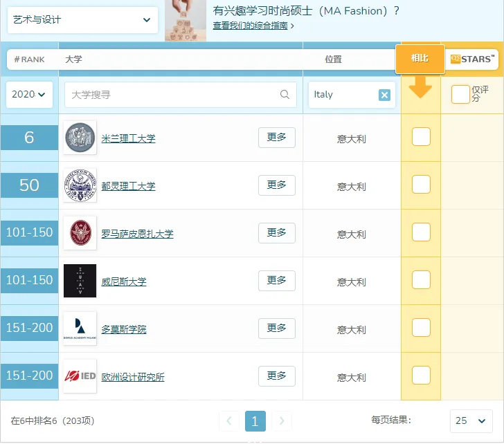Click the # RANK column header

coord(29,59)
